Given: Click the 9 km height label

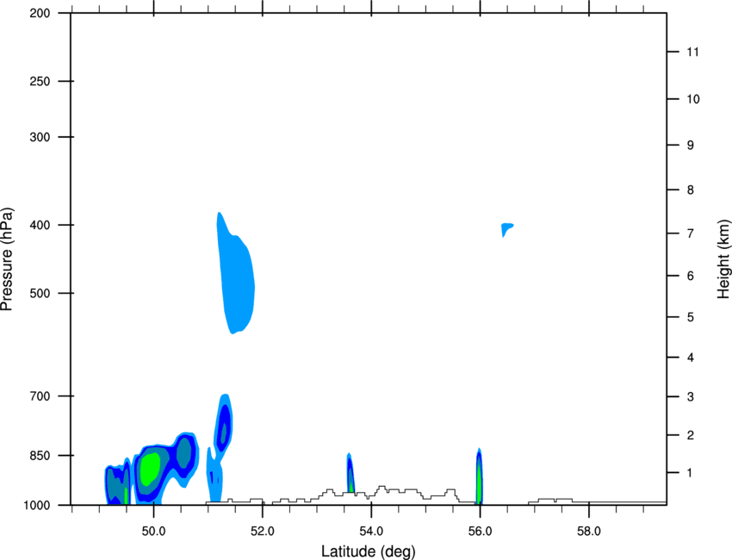Looking at the screenshot, I should (x=691, y=146).
